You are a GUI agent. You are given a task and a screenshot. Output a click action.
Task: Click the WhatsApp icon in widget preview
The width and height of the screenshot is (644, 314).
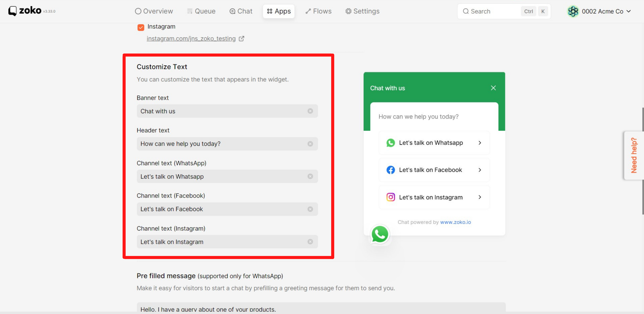coord(391,143)
